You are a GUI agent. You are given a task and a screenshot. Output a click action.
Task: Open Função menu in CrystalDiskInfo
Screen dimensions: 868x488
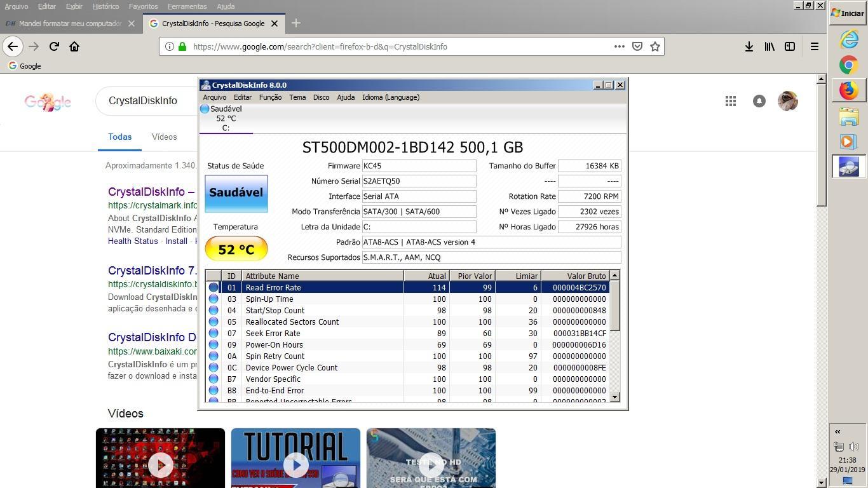270,97
